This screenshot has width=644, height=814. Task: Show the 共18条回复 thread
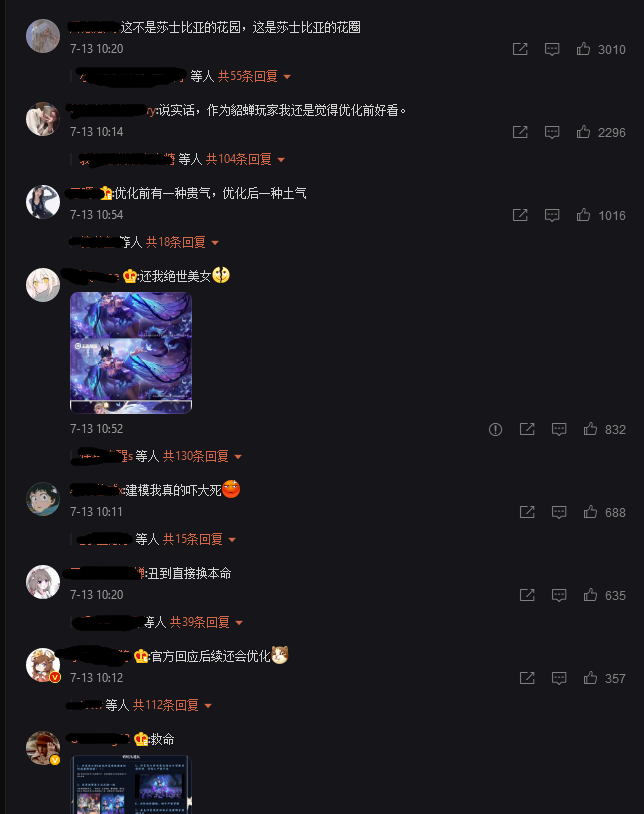pos(182,242)
